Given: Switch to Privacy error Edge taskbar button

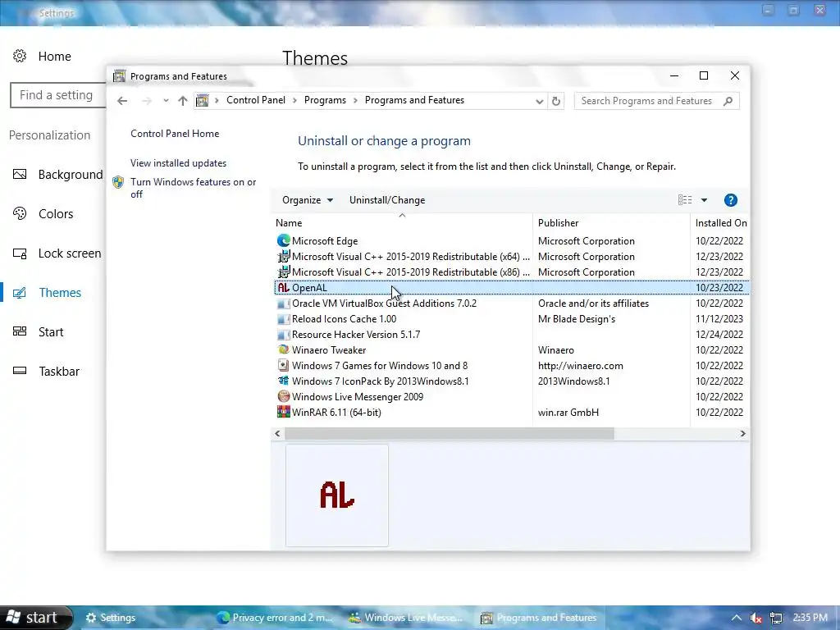Looking at the screenshot, I should point(274,618).
